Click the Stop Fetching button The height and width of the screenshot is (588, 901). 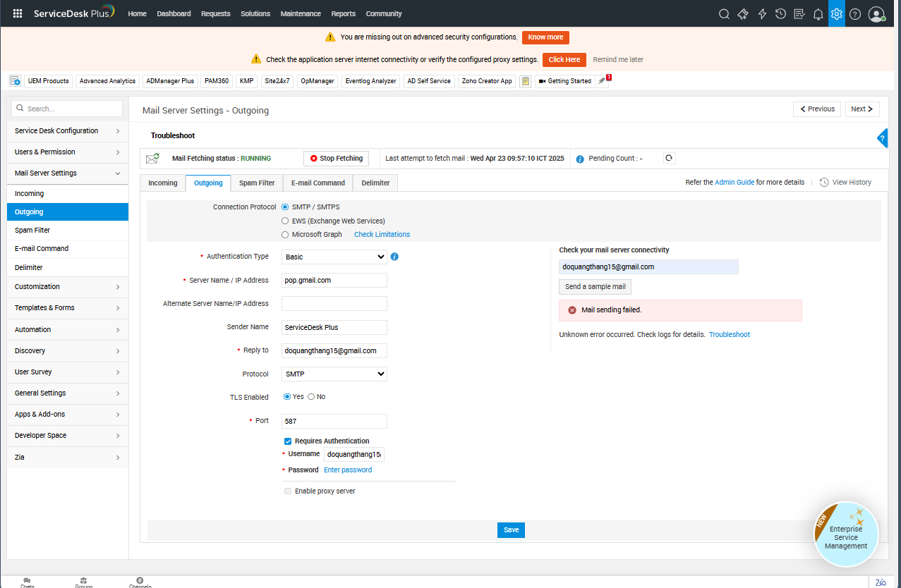[x=336, y=159]
